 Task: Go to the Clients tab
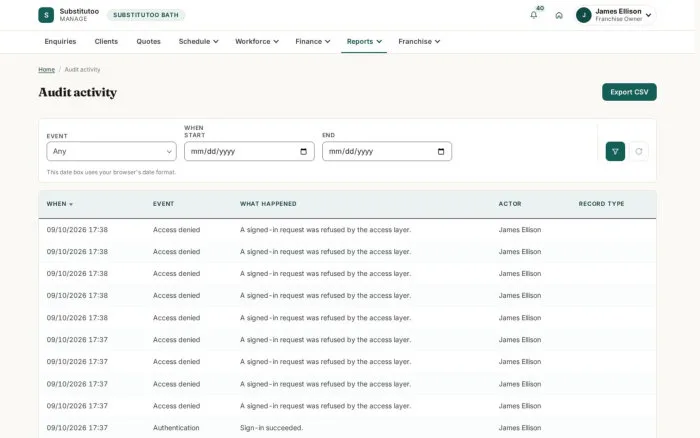click(106, 42)
